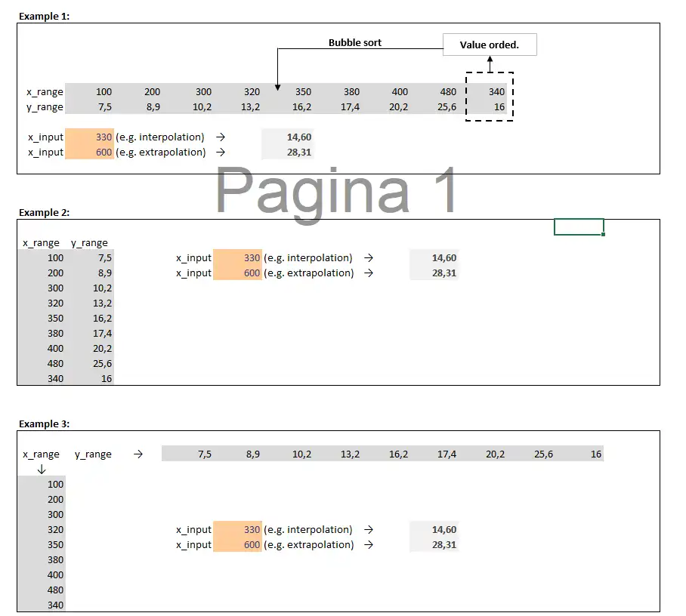Viewport: 686px width, 616px height.
Task: Click '(e.g. interpolation)' text in Example 1
Action: [x=160, y=137]
